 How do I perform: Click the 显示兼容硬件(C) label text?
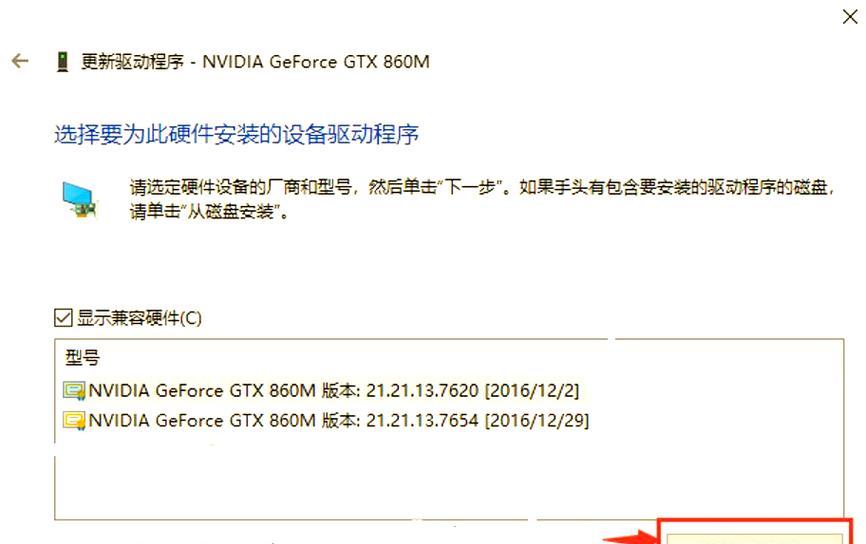pos(139,318)
